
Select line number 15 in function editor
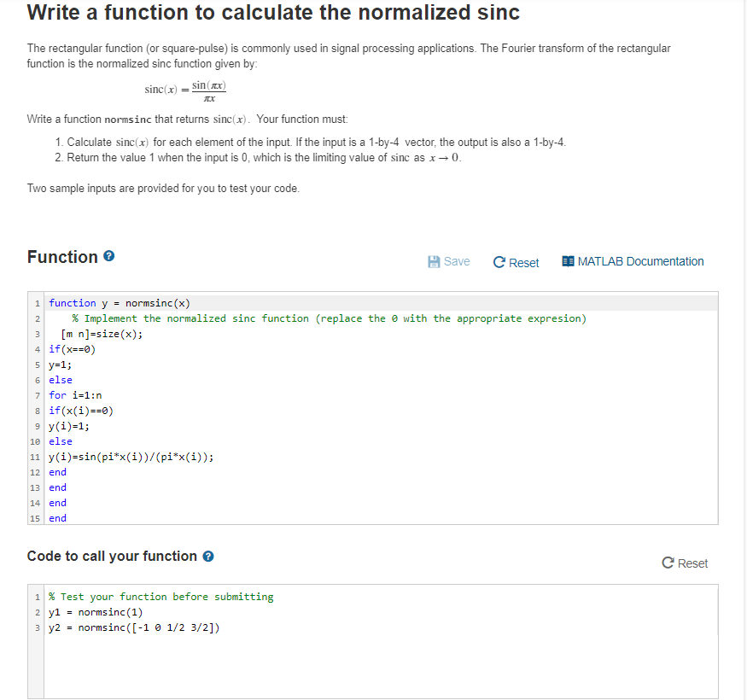tap(35, 518)
